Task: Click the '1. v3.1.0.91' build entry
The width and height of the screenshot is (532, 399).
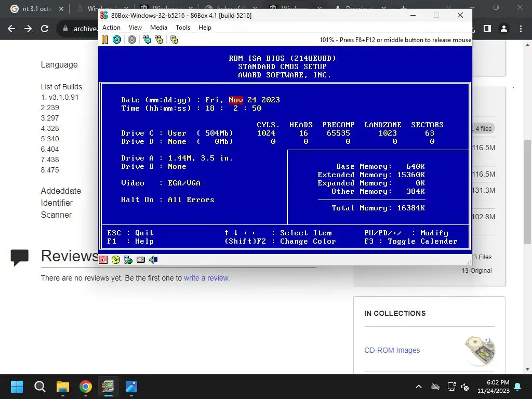Action: 60,97
